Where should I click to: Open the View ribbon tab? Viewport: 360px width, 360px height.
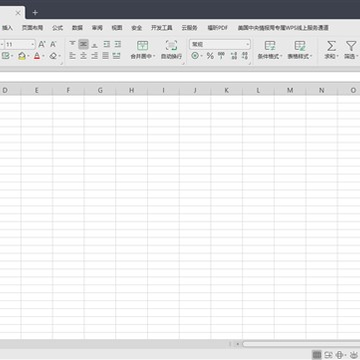(117, 28)
